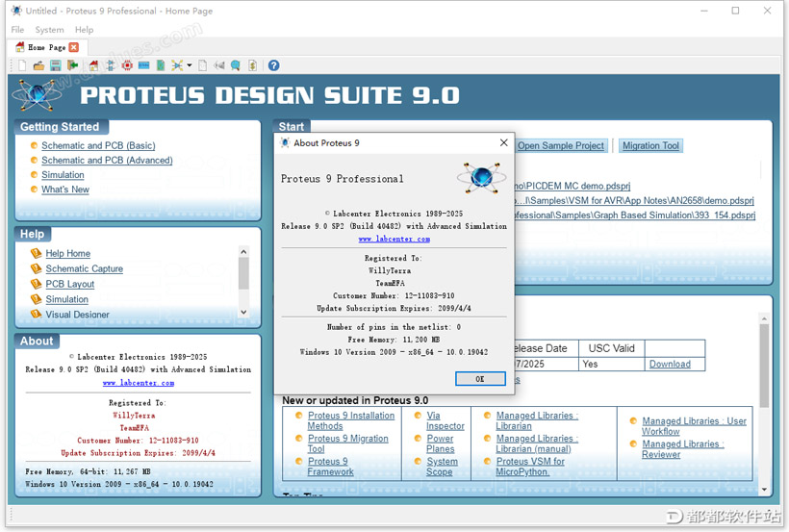Click the right panel vertical scrollbar thumb
789x532 pixels.
tap(764, 366)
